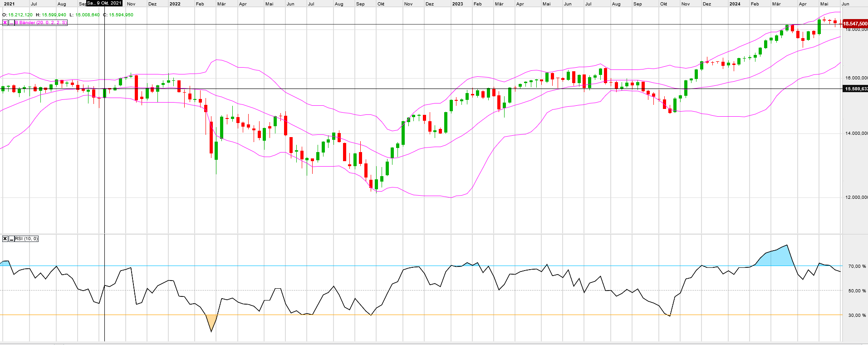Image resolution: width=868 pixels, height=345 pixels.
Task: Click the close price value 15.594,950
Action: (x=121, y=15)
